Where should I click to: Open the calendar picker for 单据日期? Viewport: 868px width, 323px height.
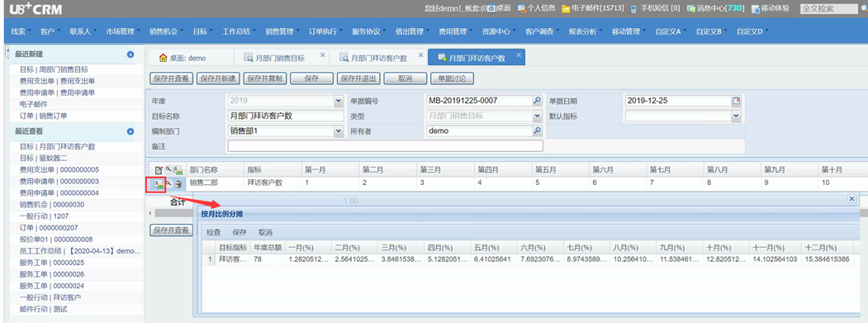point(736,101)
